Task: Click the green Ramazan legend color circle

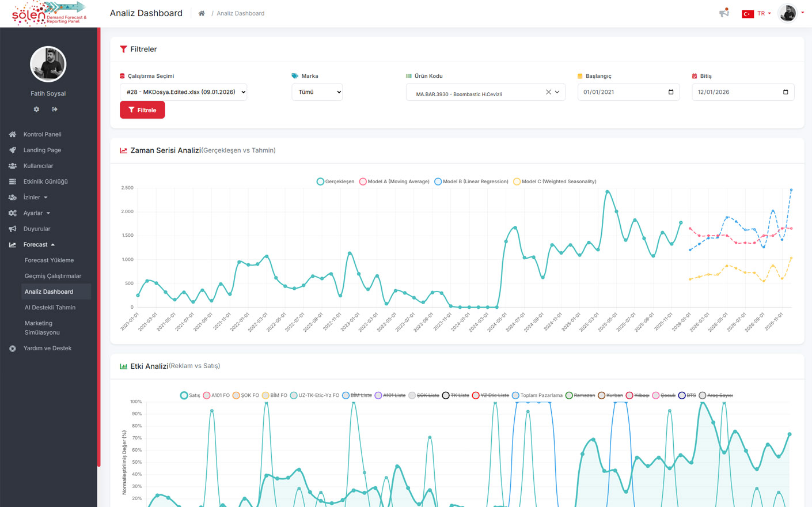Action: [x=569, y=395]
